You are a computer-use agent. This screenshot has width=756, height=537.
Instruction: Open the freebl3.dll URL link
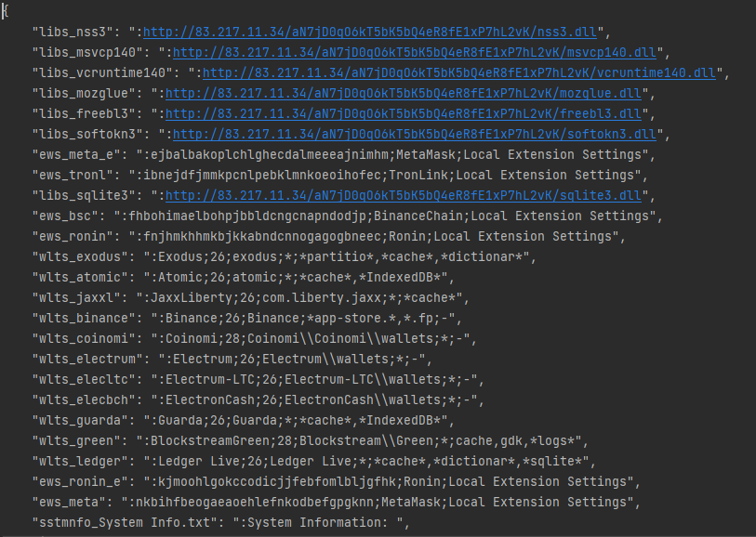[404, 113]
